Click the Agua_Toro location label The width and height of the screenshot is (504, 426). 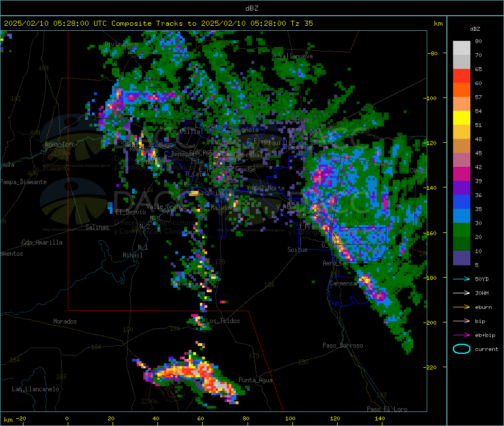(60, 144)
